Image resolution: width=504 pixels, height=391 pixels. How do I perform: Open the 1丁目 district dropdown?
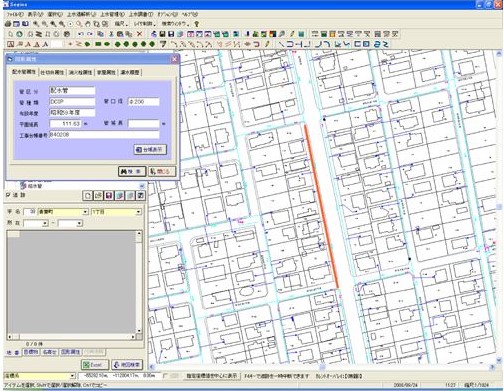pyautogui.click(x=116, y=212)
